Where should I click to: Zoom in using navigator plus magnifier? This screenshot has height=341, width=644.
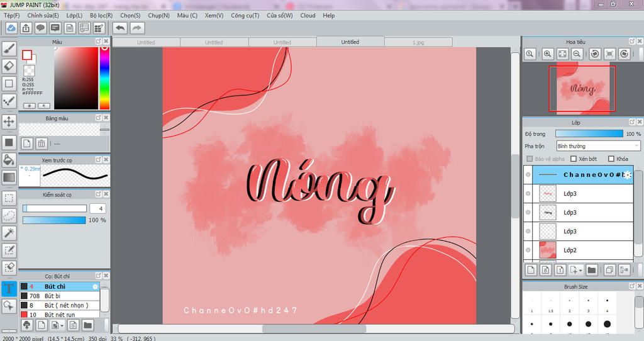click(548, 54)
